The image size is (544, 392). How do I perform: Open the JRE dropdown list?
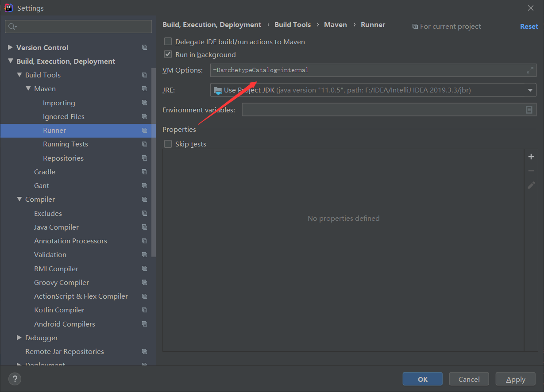click(530, 90)
